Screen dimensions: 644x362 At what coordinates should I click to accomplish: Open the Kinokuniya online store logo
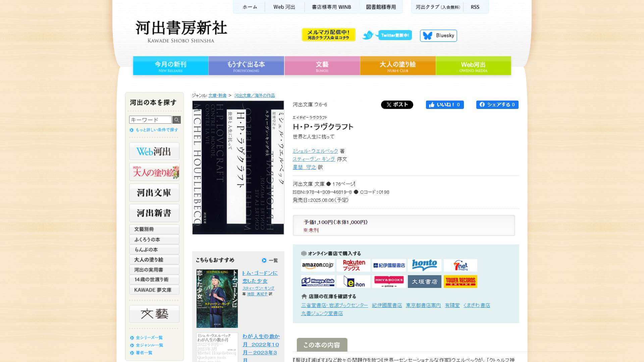click(x=389, y=265)
